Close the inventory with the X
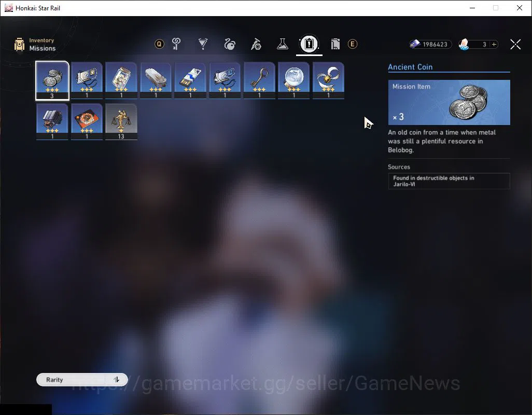Image resolution: width=532 pixels, height=415 pixels. click(515, 44)
